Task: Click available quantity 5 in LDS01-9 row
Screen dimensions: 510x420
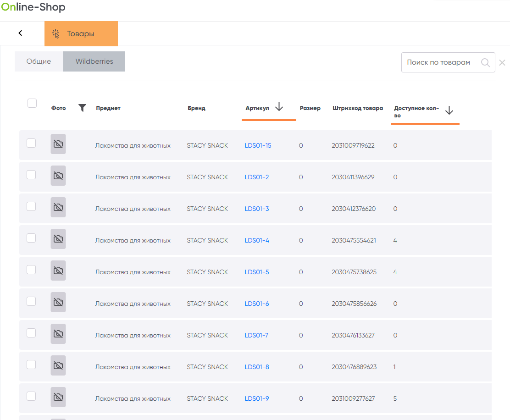Action: pos(395,398)
